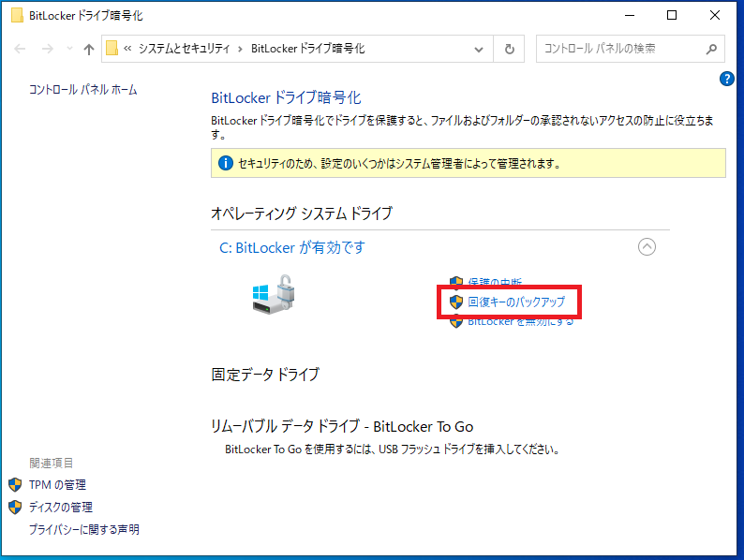Image resolution: width=744 pixels, height=560 pixels.
Task: Click the folder icon in address bar
Action: (112, 49)
